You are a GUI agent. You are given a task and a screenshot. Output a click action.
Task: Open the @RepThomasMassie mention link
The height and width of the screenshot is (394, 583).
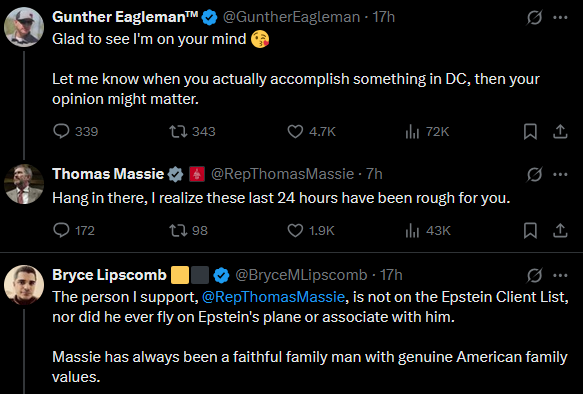click(x=273, y=297)
